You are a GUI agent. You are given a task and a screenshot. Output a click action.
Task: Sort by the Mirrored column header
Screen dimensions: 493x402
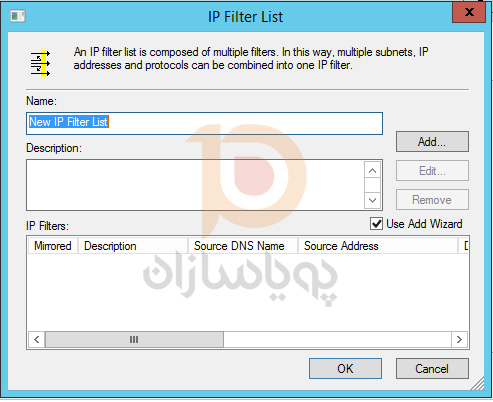(x=53, y=246)
